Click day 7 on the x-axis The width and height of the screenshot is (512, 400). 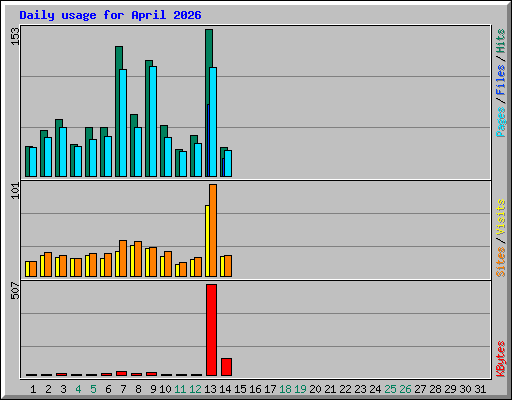(123, 389)
